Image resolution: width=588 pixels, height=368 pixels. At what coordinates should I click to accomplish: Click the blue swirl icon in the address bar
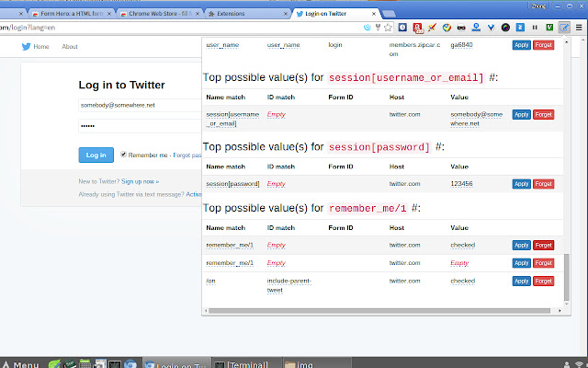pos(367,27)
